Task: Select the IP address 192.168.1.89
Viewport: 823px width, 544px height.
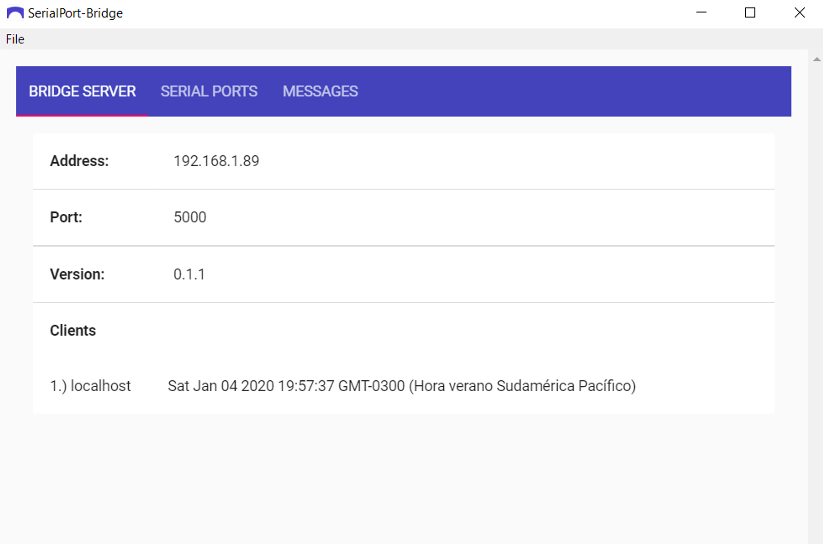Action: pos(216,161)
